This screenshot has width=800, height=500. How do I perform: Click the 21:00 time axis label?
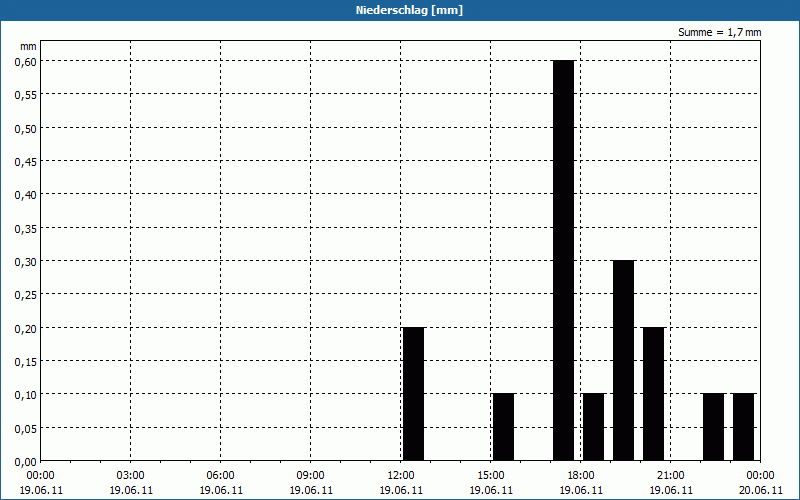coord(671,475)
